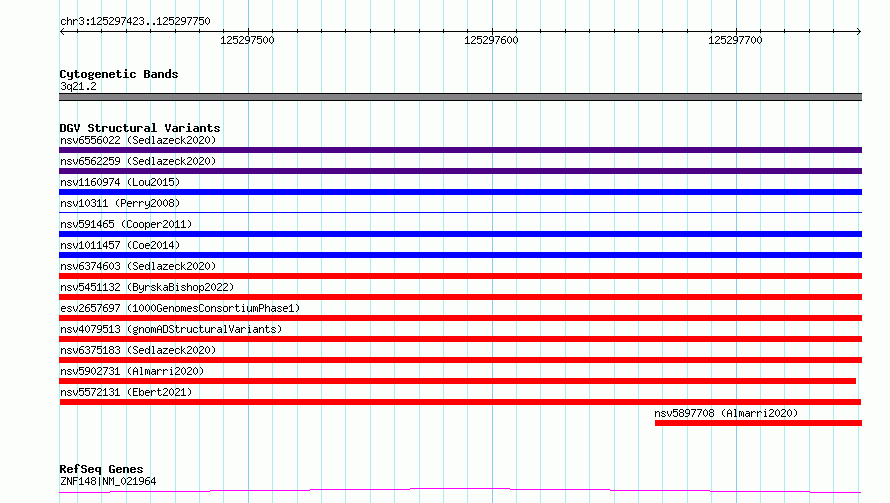Click the nsv4079513 (gnomADStructuralVariants) label
The image size is (890, 503).
(x=171, y=329)
